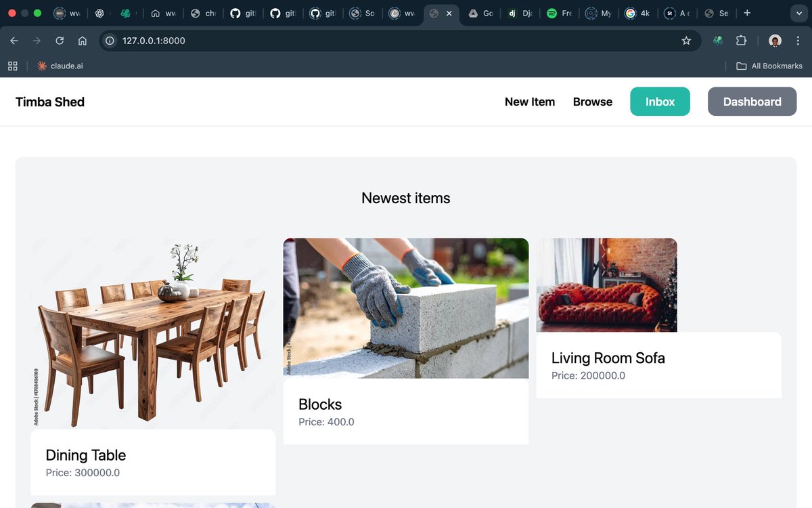Click the Dining Table item title
812x508 pixels.
point(86,455)
